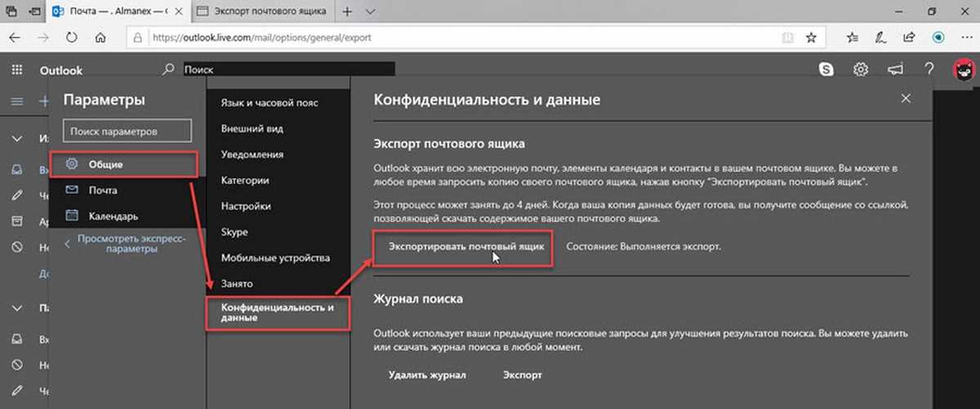
Task: Add page to favorites star icon
Action: pyautogui.click(x=810, y=38)
